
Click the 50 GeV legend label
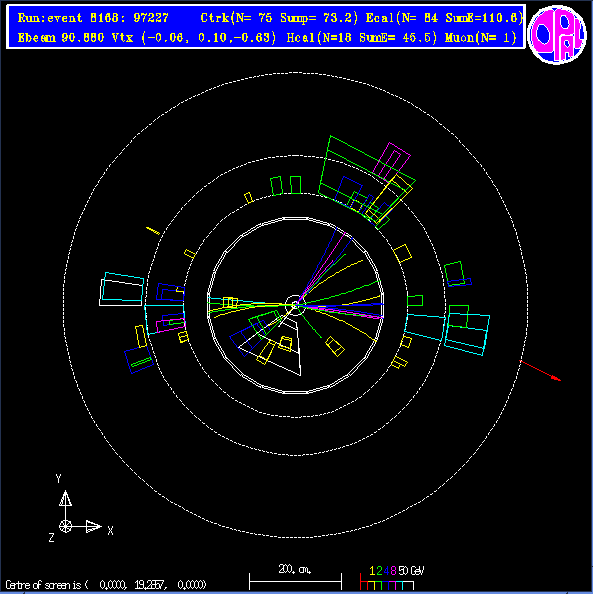[x=412, y=571]
